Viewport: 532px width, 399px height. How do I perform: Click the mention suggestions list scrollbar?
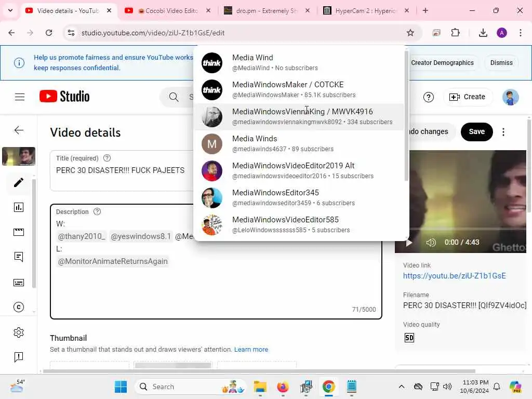pos(406,115)
